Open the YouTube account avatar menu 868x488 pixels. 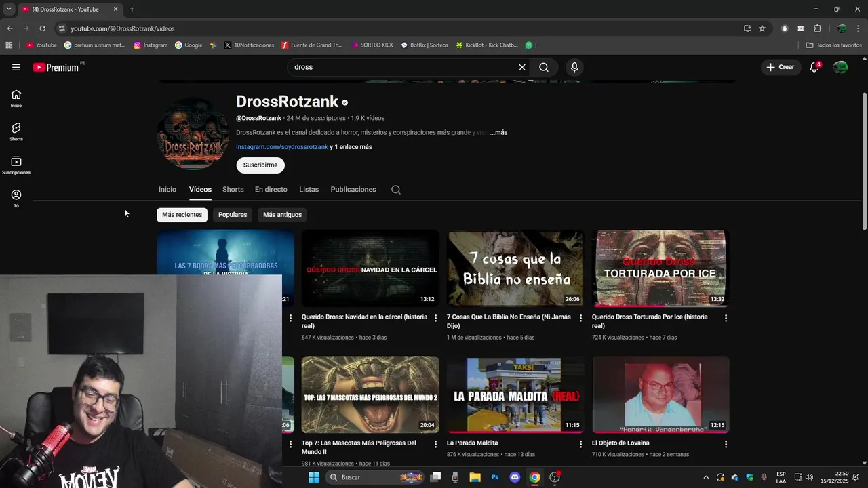click(840, 67)
